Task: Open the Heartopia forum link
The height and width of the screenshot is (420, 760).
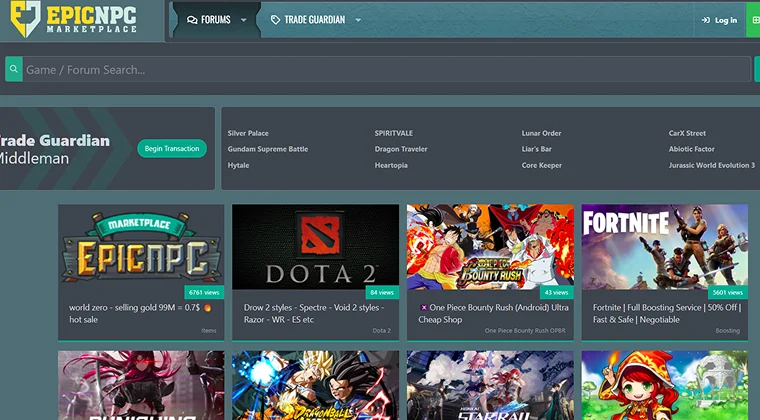Action: pyautogui.click(x=391, y=165)
